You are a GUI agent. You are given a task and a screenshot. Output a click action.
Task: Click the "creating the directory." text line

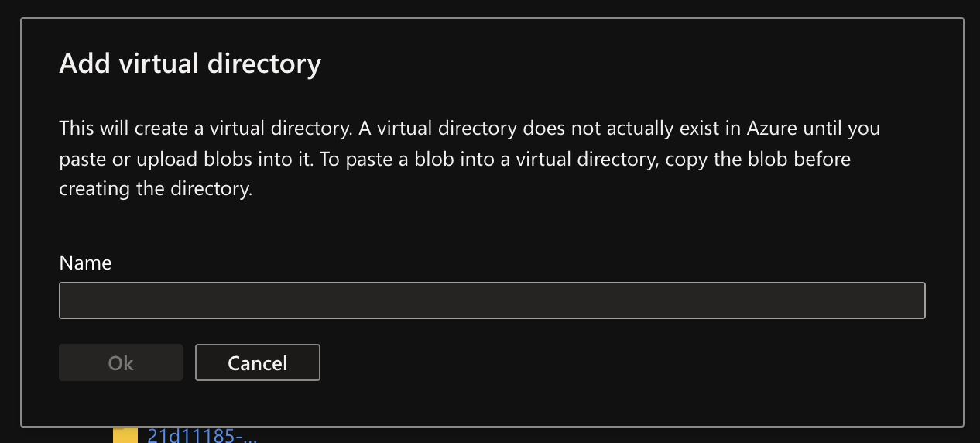156,189
